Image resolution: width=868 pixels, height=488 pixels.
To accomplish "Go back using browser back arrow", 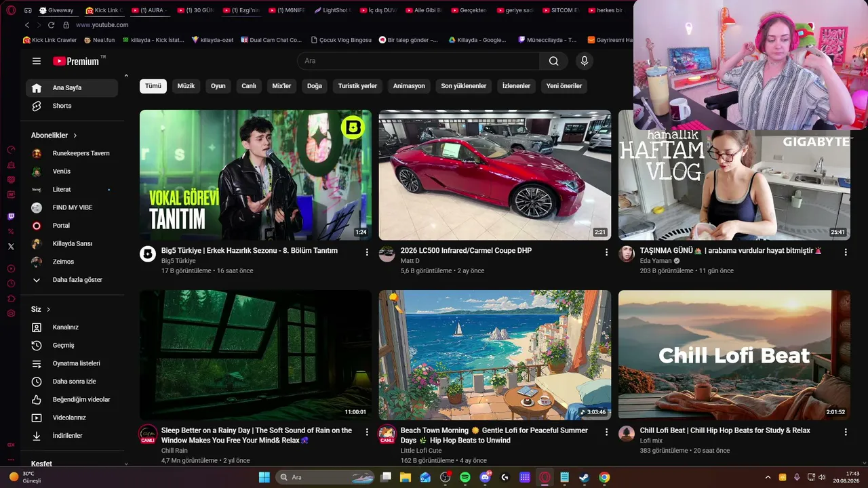I will [27, 25].
